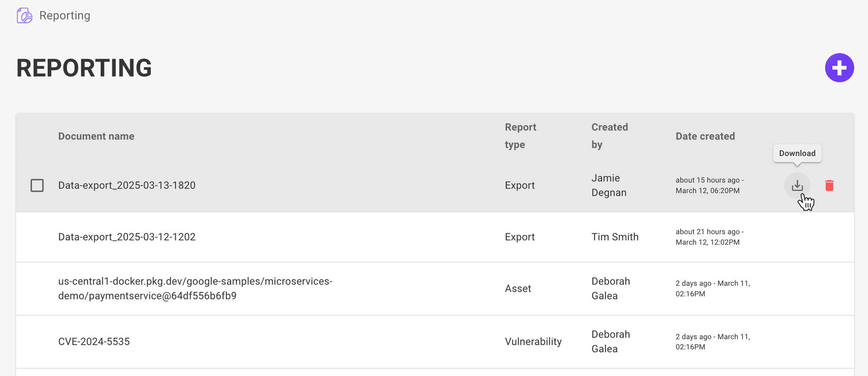Click the download icon under the Download tooltip
The width and height of the screenshot is (868, 376).
pyautogui.click(x=797, y=185)
